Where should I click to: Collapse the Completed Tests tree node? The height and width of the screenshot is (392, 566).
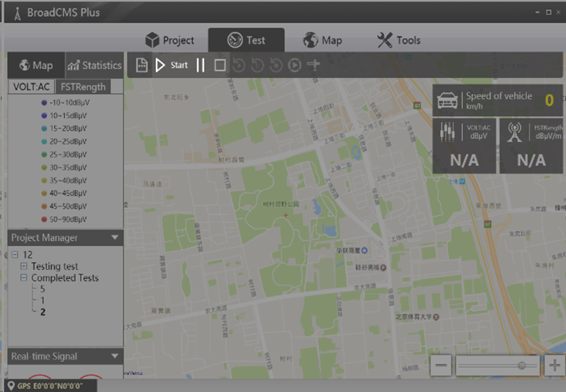(24, 278)
